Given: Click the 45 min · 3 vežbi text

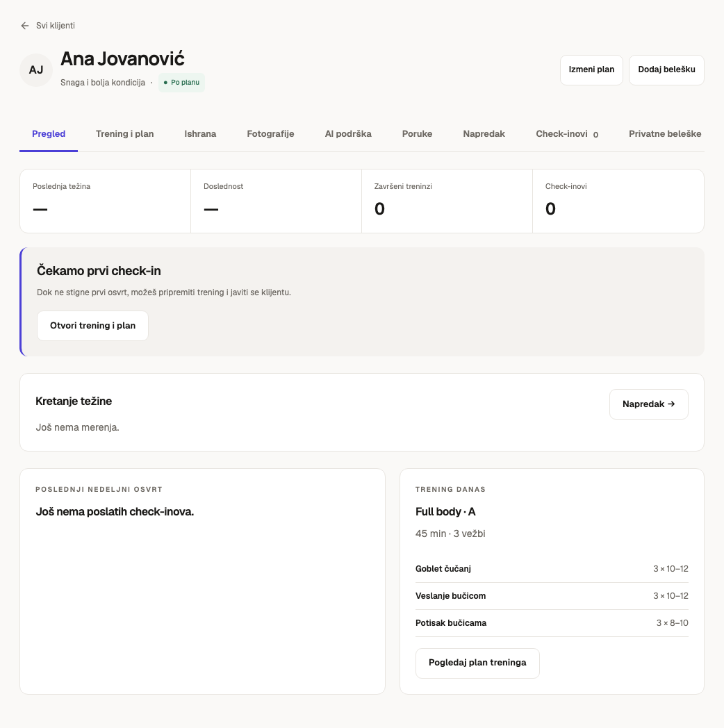Looking at the screenshot, I should [x=450, y=534].
